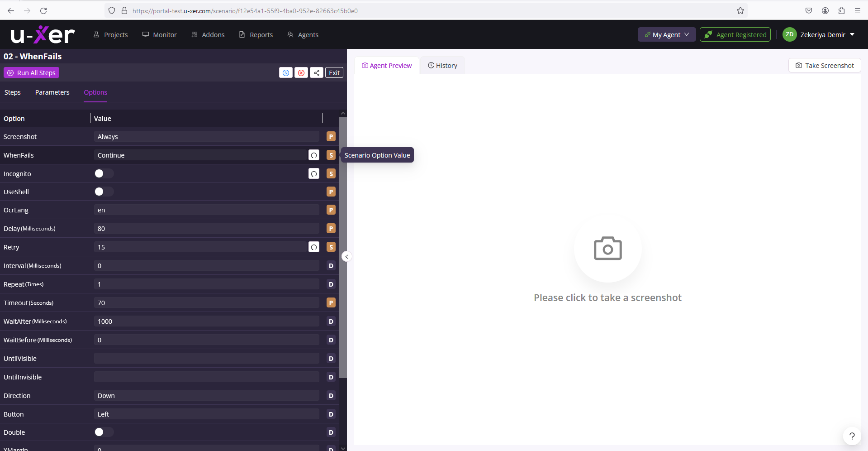Click the Timeout (Seconds) value field
The height and width of the screenshot is (451, 868).
(x=207, y=303)
